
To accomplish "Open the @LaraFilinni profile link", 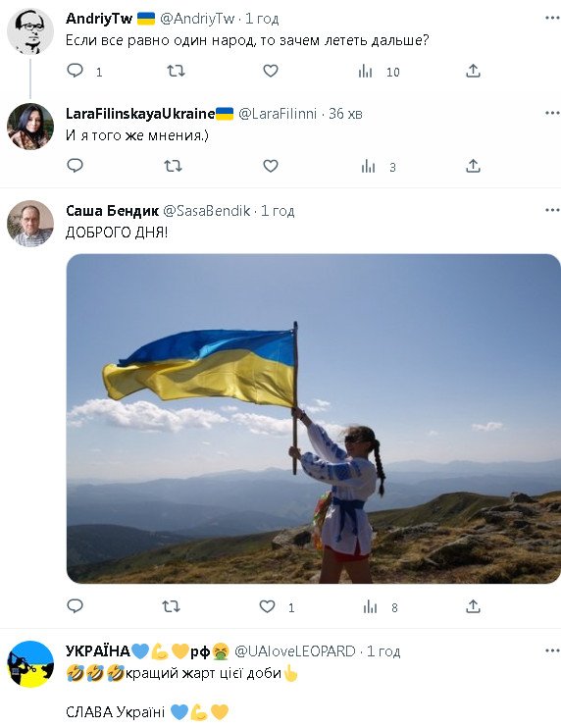I will tap(278, 114).
